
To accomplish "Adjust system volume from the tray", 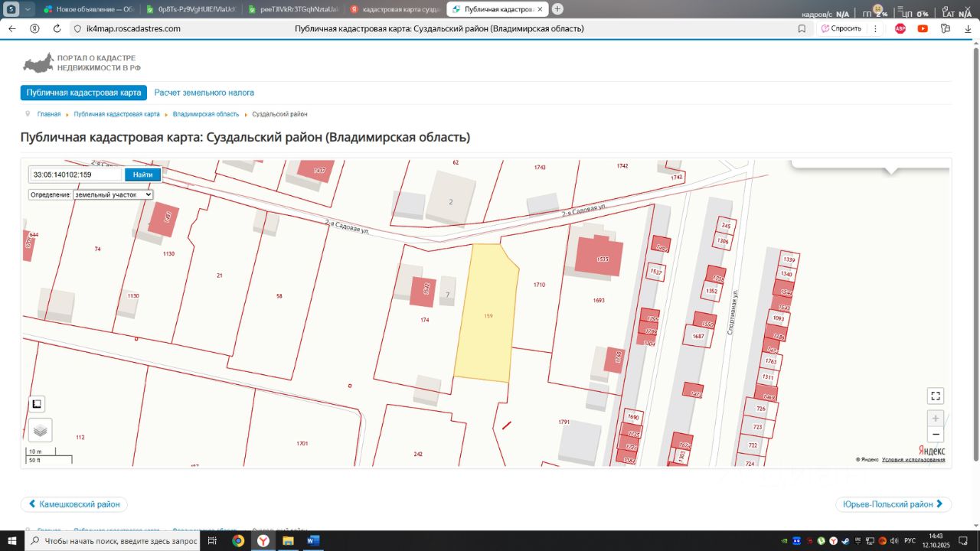I will pyautogui.click(x=893, y=541).
